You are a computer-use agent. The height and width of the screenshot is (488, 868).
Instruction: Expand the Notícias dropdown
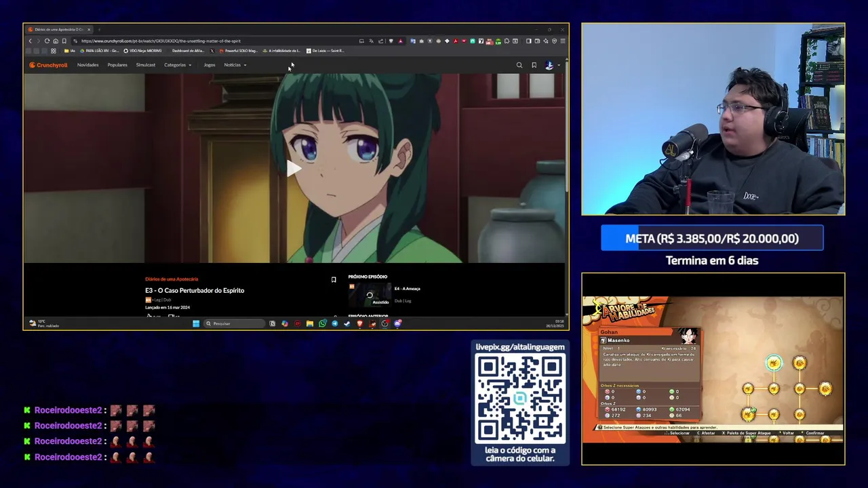[235, 65]
